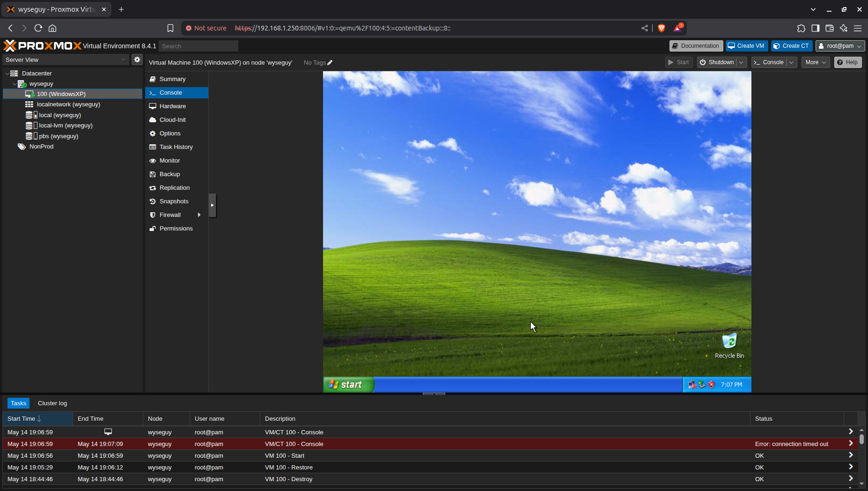Open the root@pam user menu
868x491 pixels.
pos(840,46)
